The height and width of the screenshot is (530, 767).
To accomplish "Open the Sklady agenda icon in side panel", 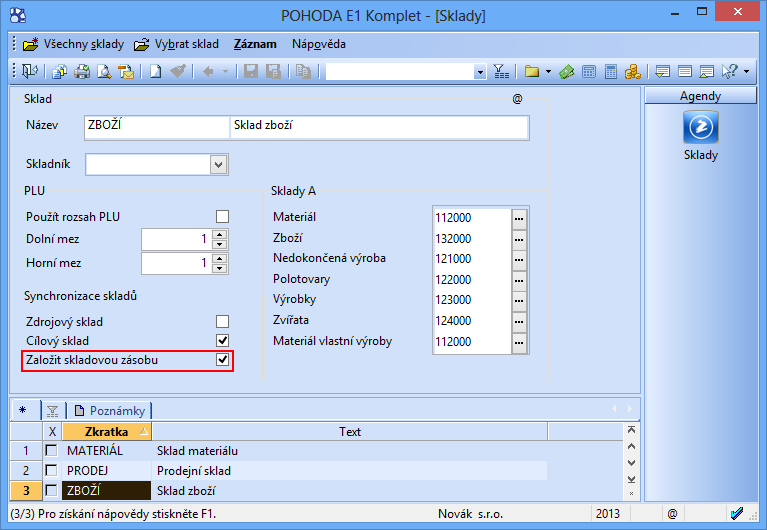I will pos(700,127).
